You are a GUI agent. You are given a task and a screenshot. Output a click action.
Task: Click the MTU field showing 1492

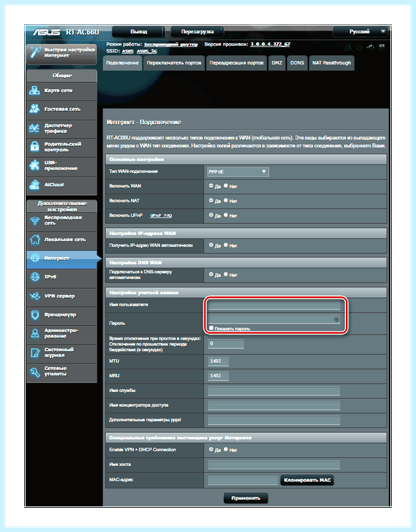click(218, 361)
